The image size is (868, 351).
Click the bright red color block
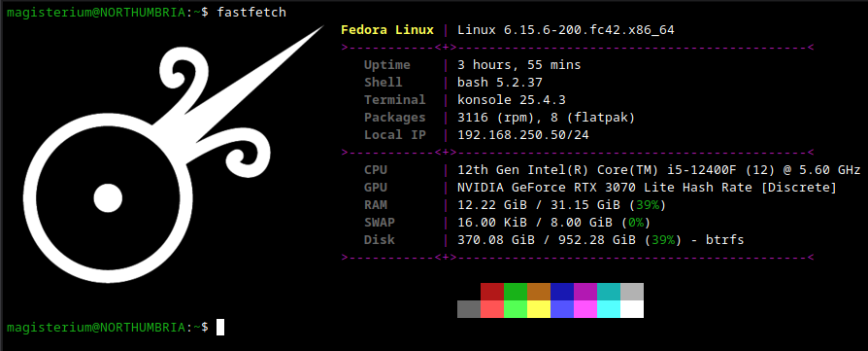492,309
